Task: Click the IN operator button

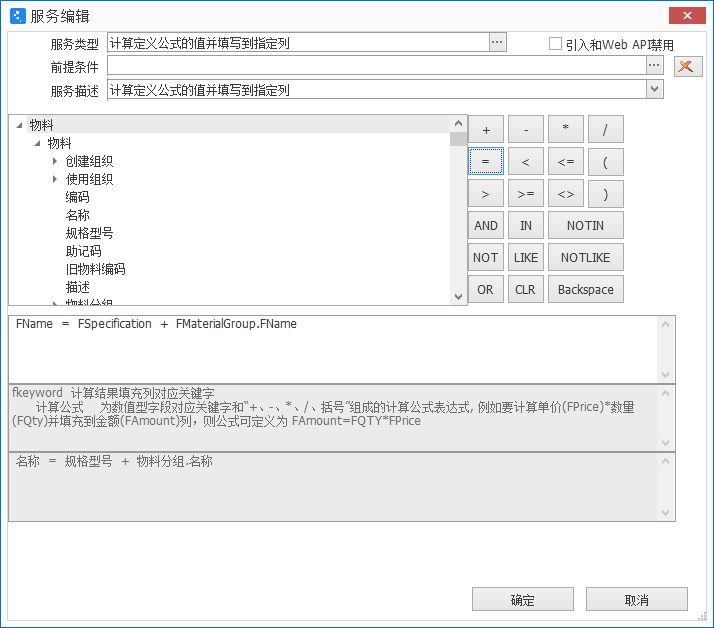Action: point(526,225)
